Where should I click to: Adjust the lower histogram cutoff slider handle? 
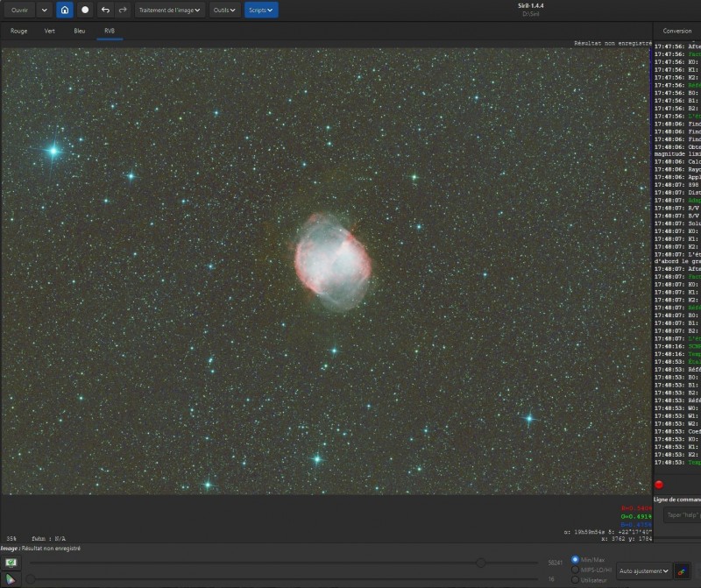pyautogui.click(x=31, y=579)
